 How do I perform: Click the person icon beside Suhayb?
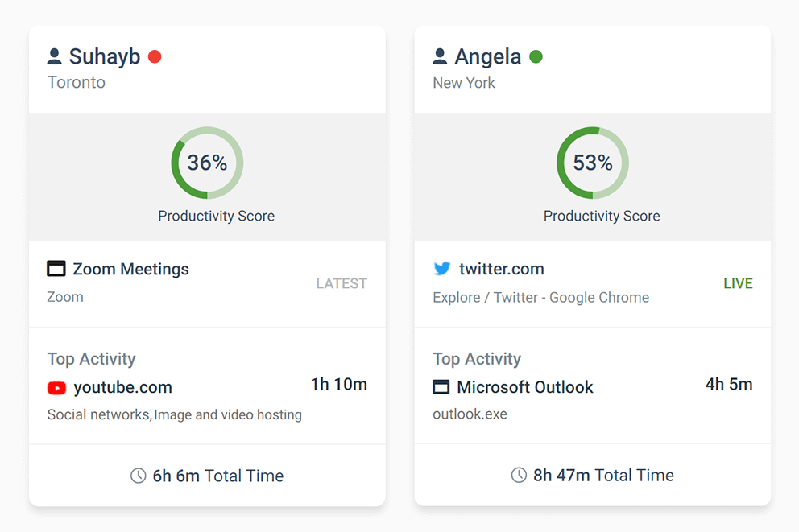pyautogui.click(x=55, y=56)
